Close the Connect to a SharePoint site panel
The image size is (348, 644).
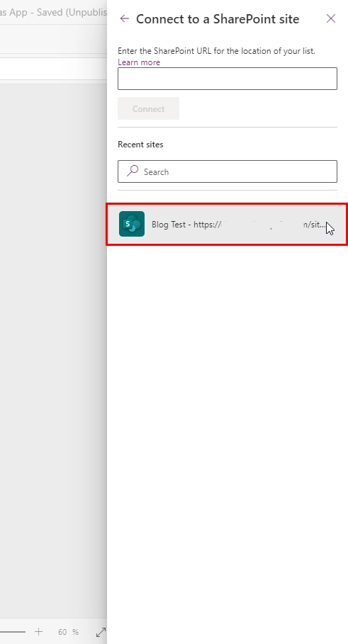(331, 18)
